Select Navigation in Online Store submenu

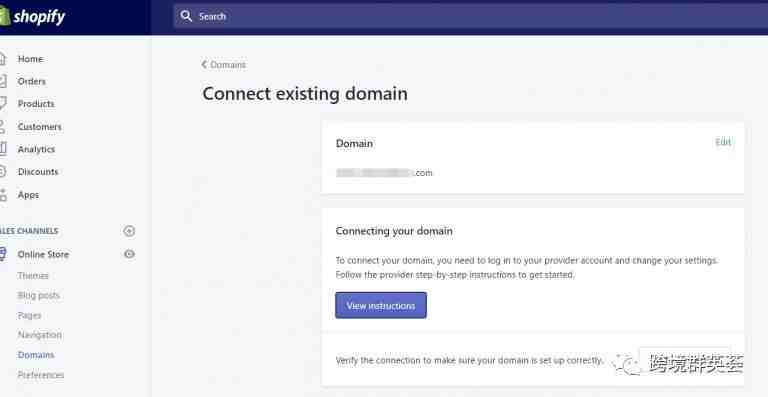tap(40, 335)
